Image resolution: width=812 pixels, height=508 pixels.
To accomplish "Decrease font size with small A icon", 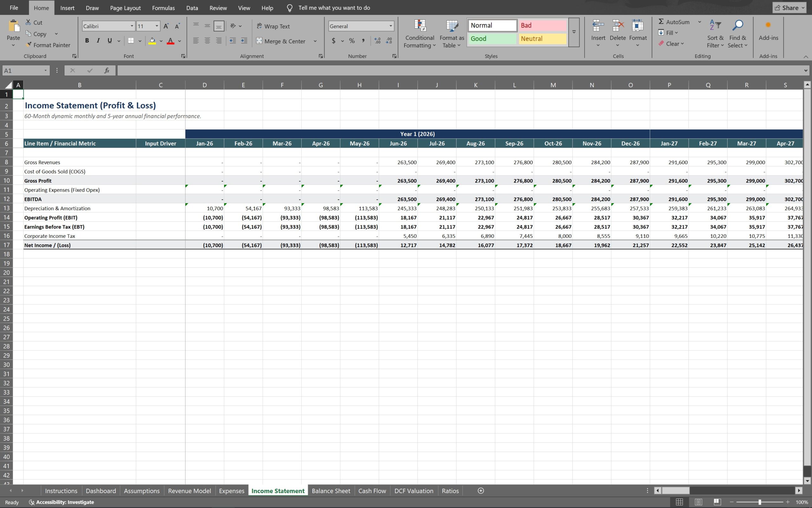I will click(x=177, y=26).
